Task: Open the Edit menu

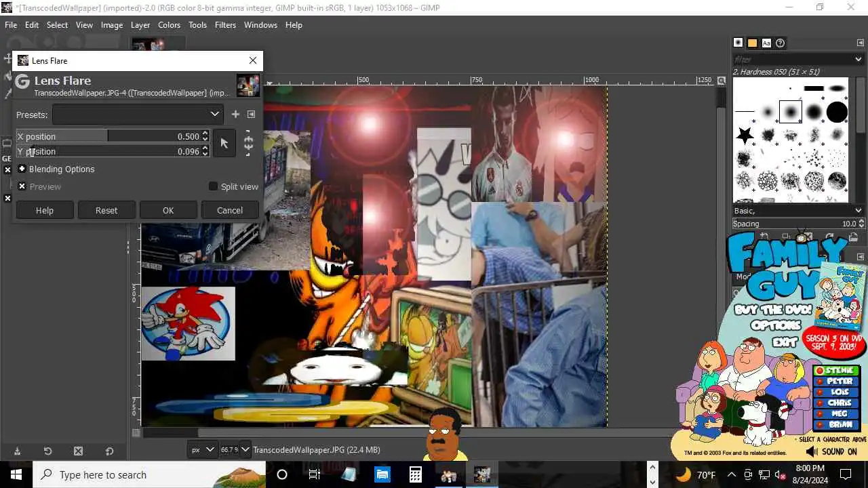Action: click(32, 25)
